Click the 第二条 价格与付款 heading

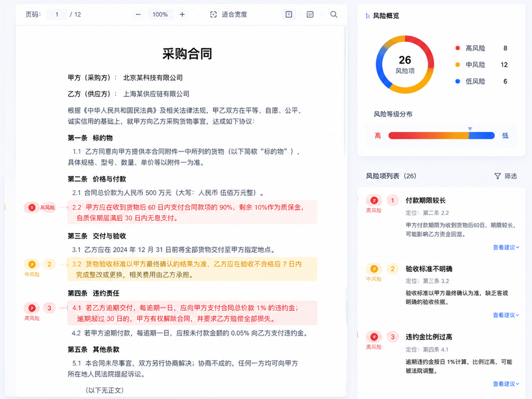(97, 179)
